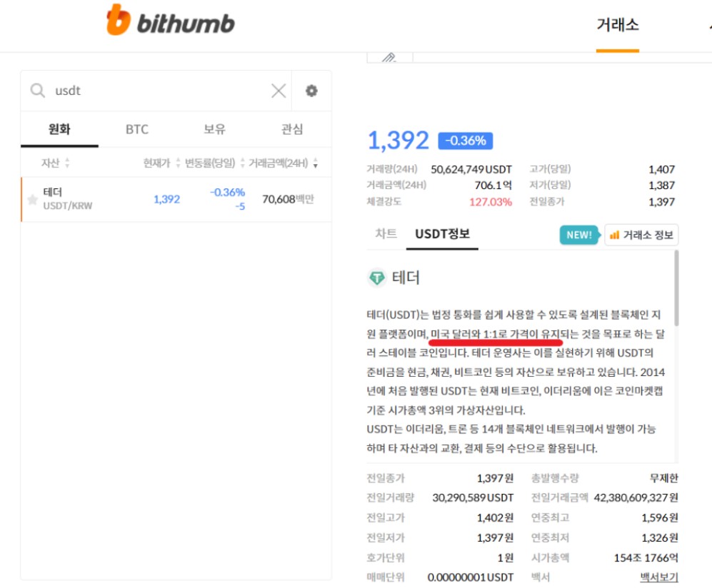Open the 관심 favorites tab
712x588 pixels.
(292, 129)
